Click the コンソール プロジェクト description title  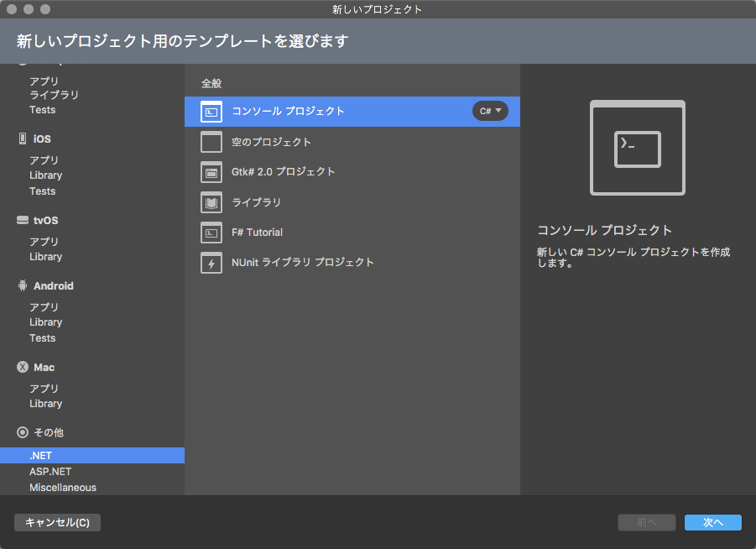pyautogui.click(x=605, y=230)
